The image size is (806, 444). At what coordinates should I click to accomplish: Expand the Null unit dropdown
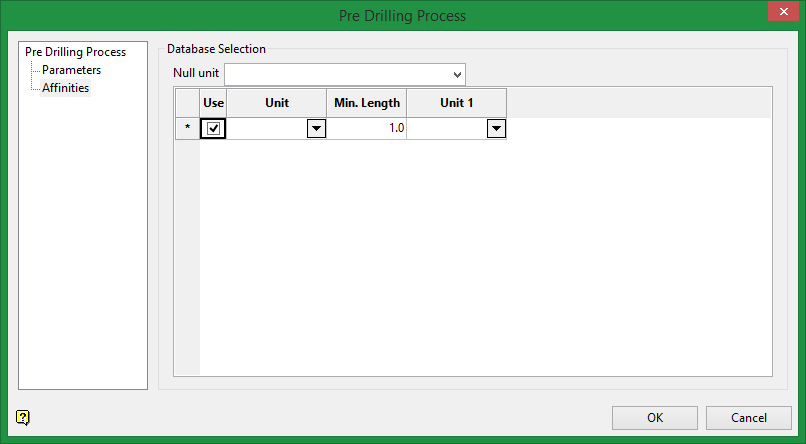[x=458, y=75]
